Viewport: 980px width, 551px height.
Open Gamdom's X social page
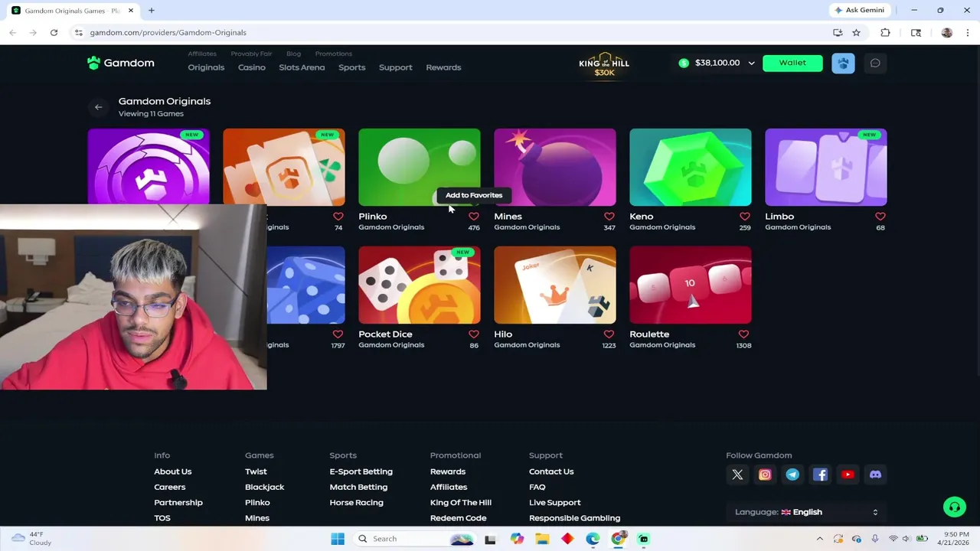click(x=737, y=474)
